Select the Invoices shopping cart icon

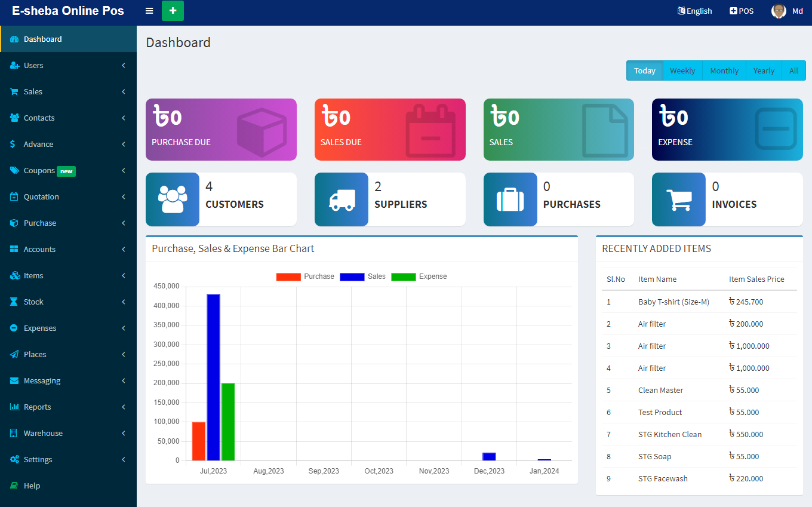(679, 199)
